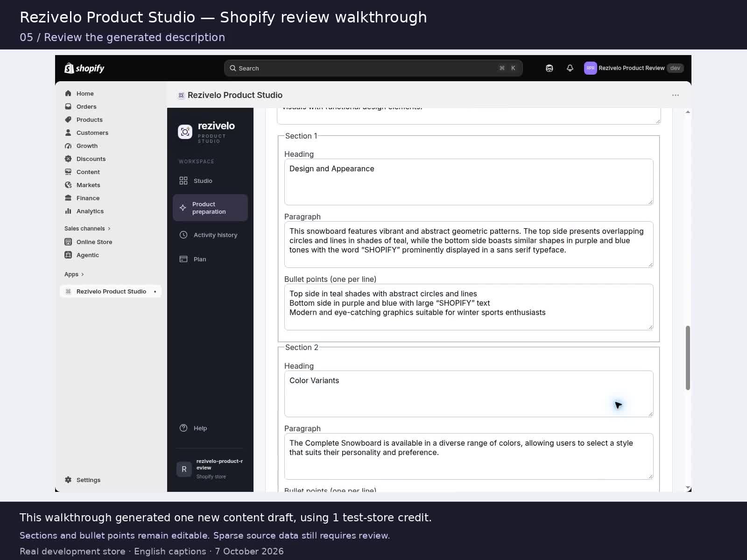Click the Sidekick assistant icon in top bar

pos(550,68)
